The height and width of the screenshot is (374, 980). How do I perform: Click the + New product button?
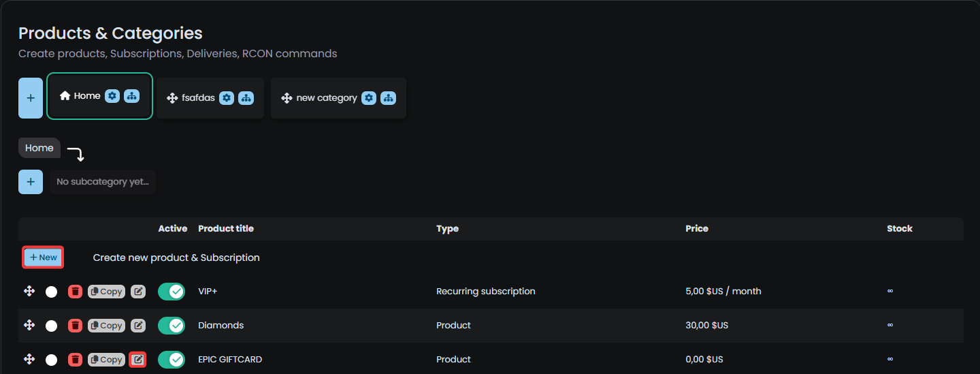pos(44,258)
